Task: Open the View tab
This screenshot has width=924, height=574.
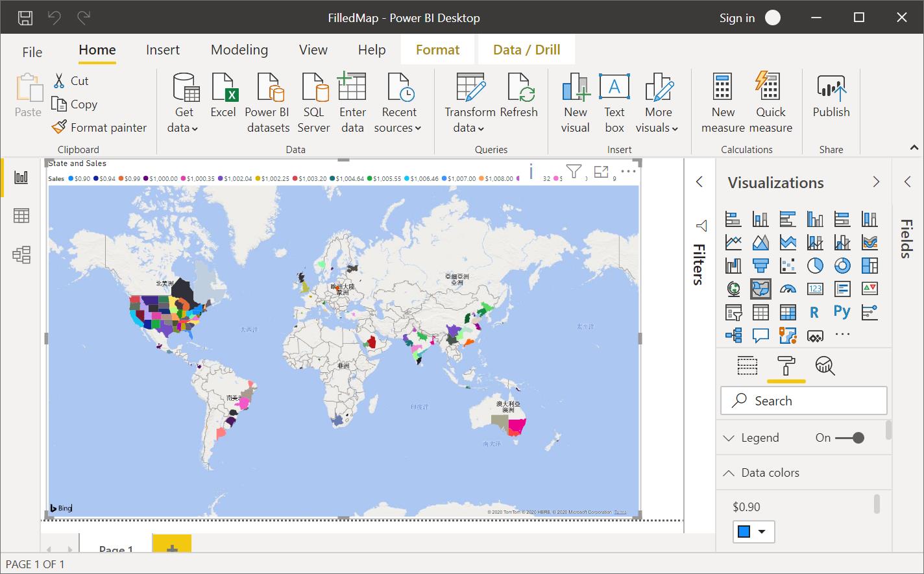Action: (x=313, y=50)
